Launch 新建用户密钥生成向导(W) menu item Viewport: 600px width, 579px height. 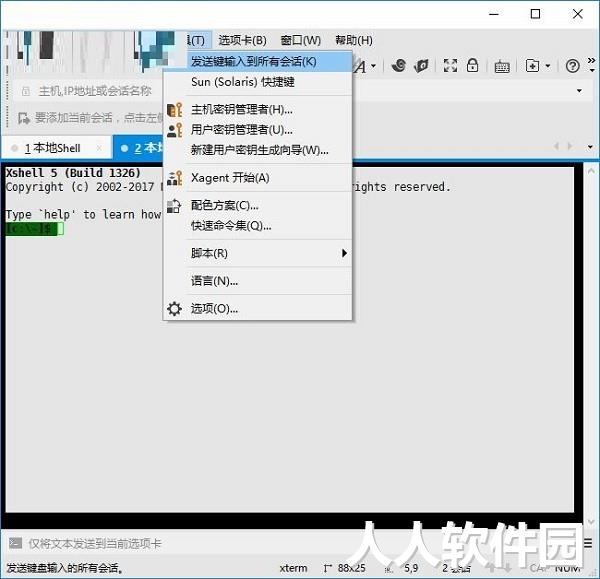(x=258, y=150)
